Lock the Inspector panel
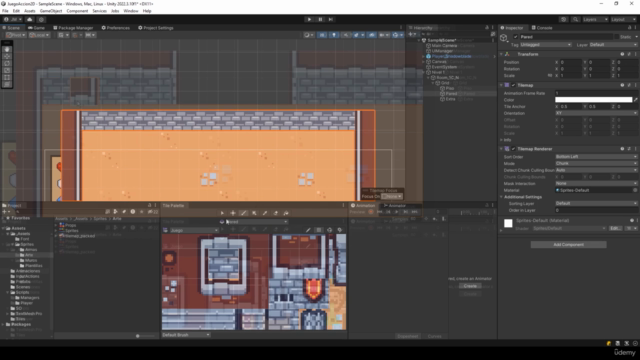The height and width of the screenshot is (360, 640). tap(629, 28)
